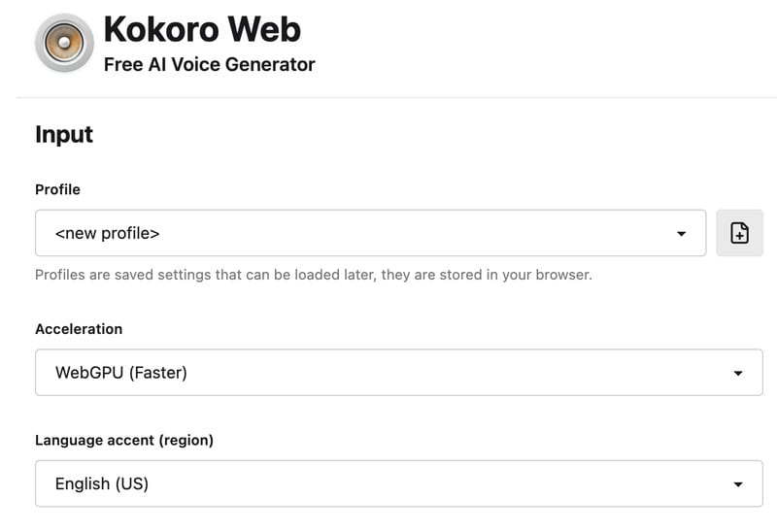777x532 pixels.
Task: Click the "WebGPU (Faster)" selected value
Action: click(x=120, y=373)
